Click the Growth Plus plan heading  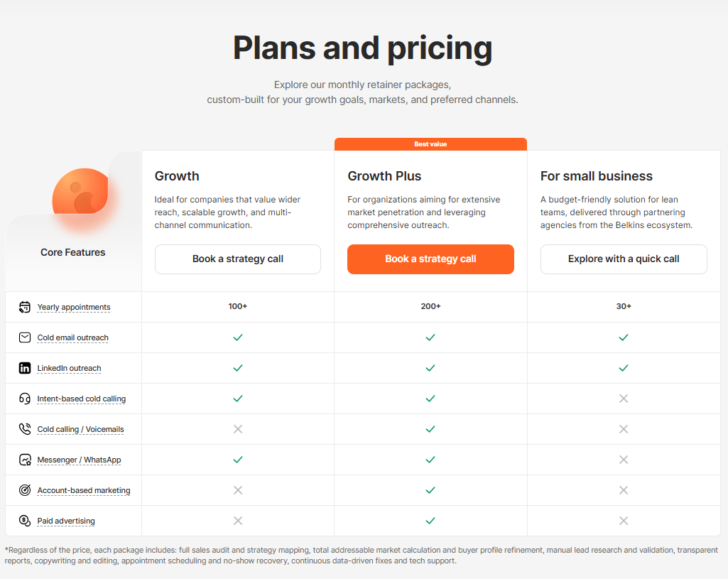pyautogui.click(x=384, y=176)
